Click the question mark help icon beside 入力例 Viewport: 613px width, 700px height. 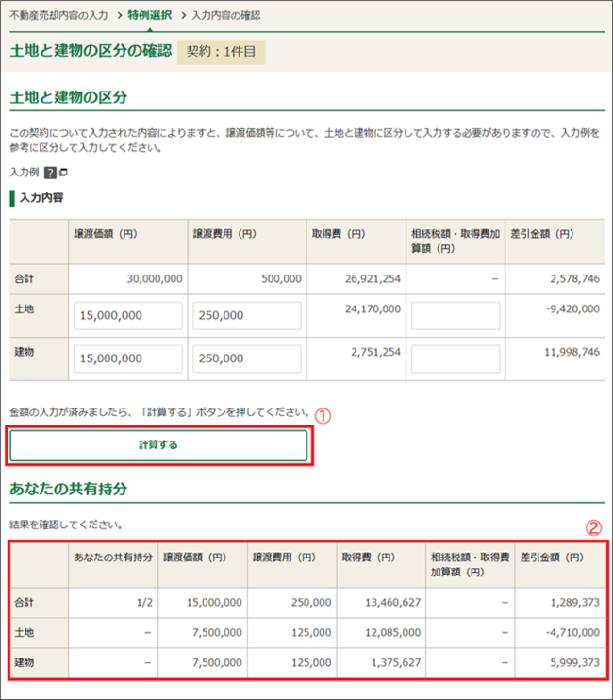click(x=50, y=174)
